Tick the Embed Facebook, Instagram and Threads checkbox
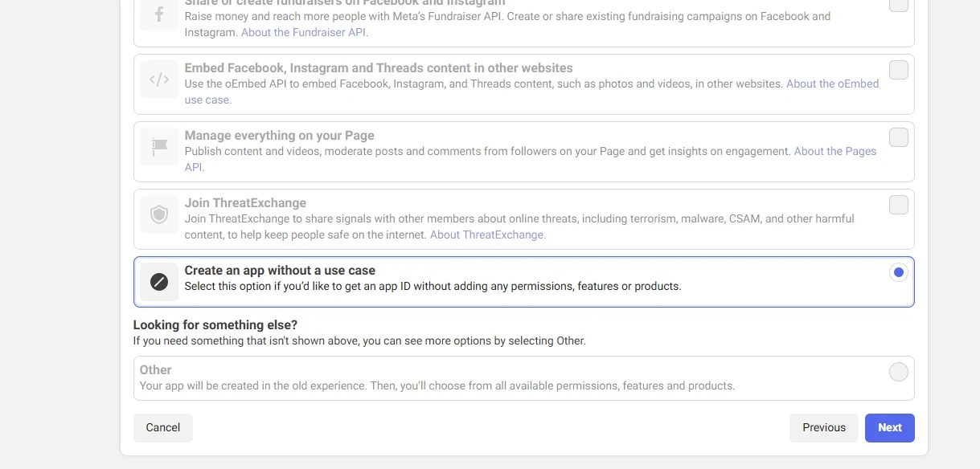980x469 pixels. click(899, 70)
